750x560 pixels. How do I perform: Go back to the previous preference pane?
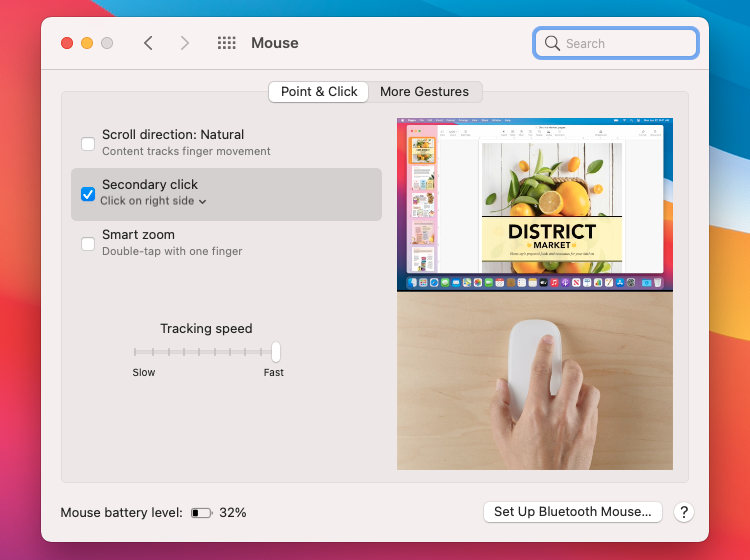148,43
